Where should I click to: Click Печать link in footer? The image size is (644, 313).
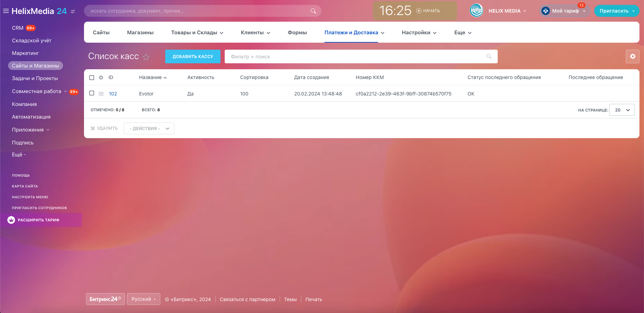(x=314, y=299)
